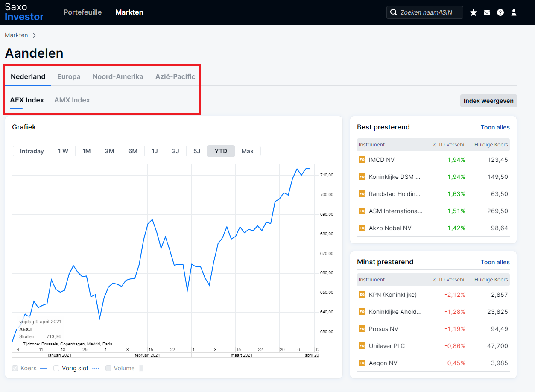This screenshot has height=392, width=535.
Task: Click EQ badge next to Koninklijke DSM
Action: point(362,177)
